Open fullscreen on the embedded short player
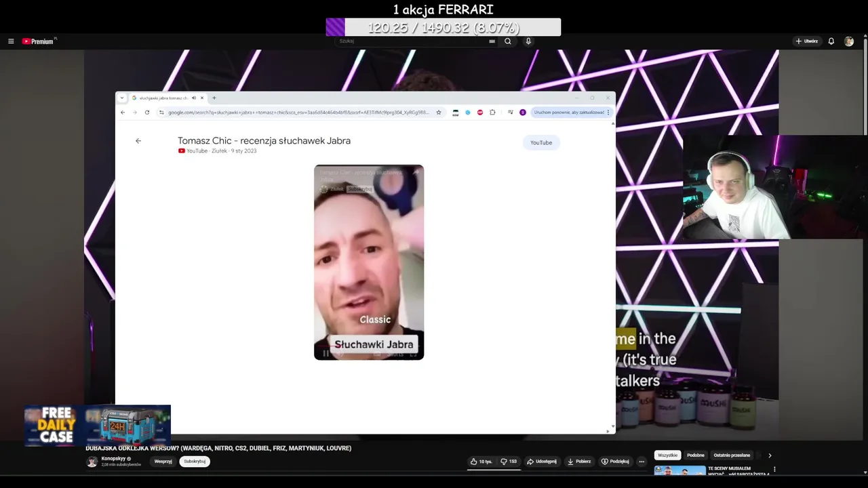 (413, 353)
